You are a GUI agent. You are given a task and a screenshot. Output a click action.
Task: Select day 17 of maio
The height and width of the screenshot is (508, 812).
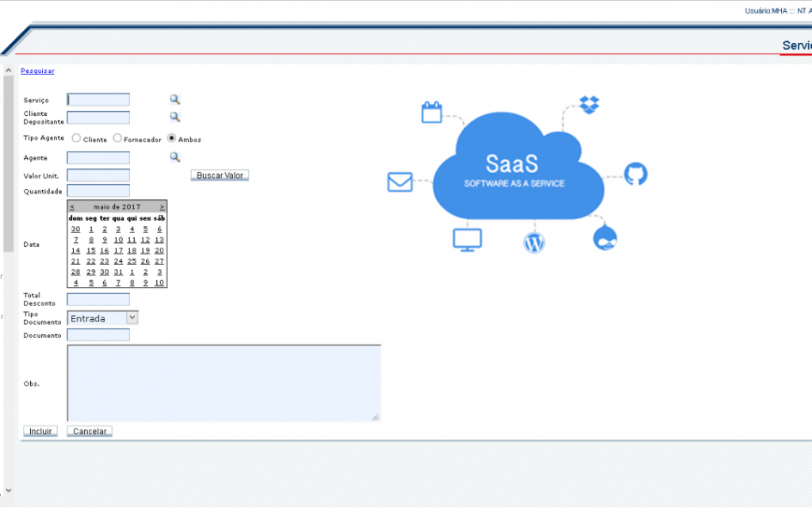coord(118,250)
